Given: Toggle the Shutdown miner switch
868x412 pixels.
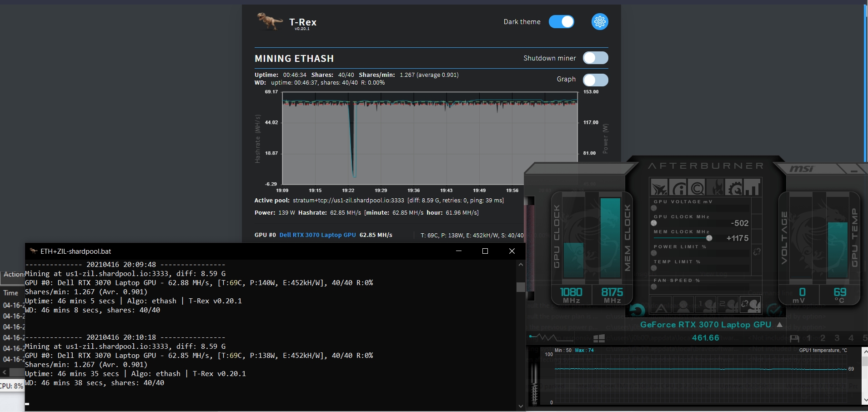Looking at the screenshot, I should (596, 58).
